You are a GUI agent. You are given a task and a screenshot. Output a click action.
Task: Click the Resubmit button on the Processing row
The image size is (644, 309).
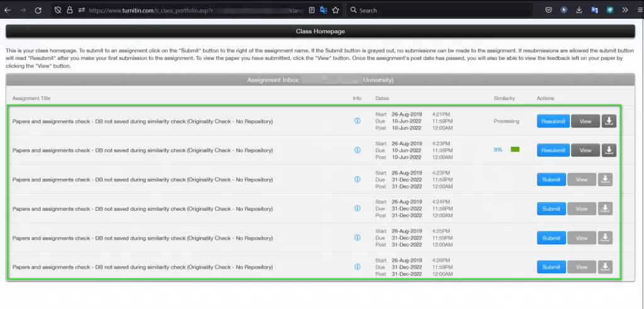coord(553,121)
